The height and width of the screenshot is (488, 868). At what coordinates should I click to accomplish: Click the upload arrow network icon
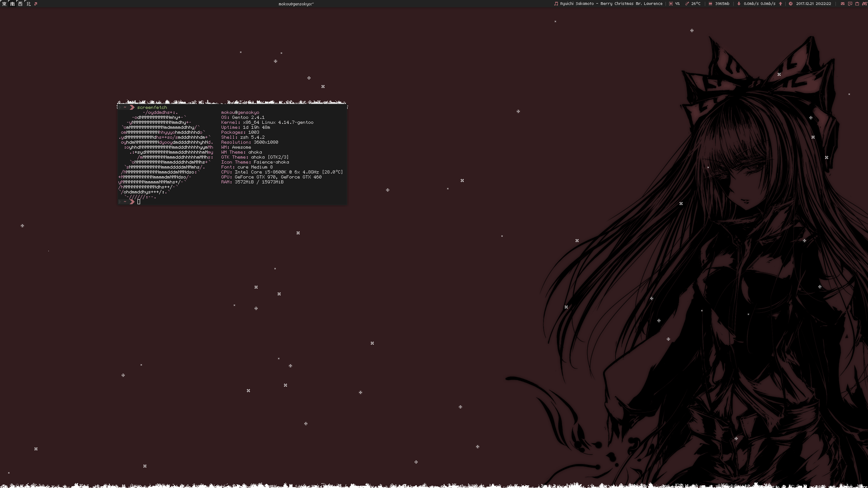[x=780, y=4]
